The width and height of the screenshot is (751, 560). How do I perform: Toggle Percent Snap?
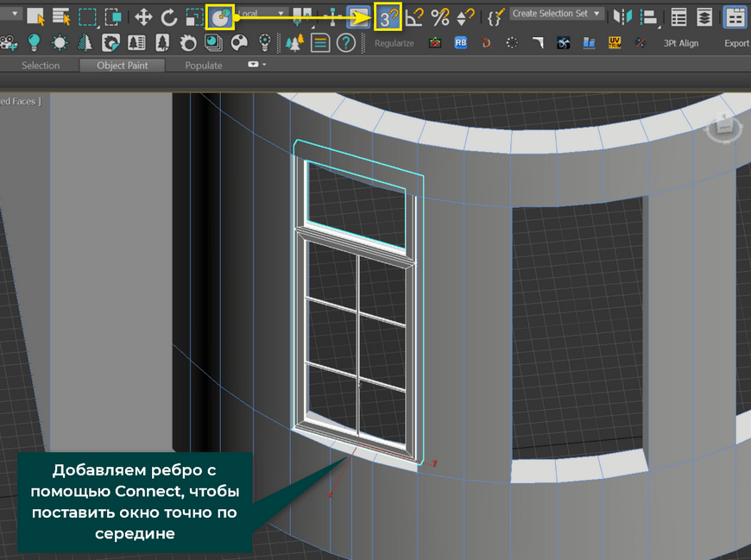coord(440,16)
